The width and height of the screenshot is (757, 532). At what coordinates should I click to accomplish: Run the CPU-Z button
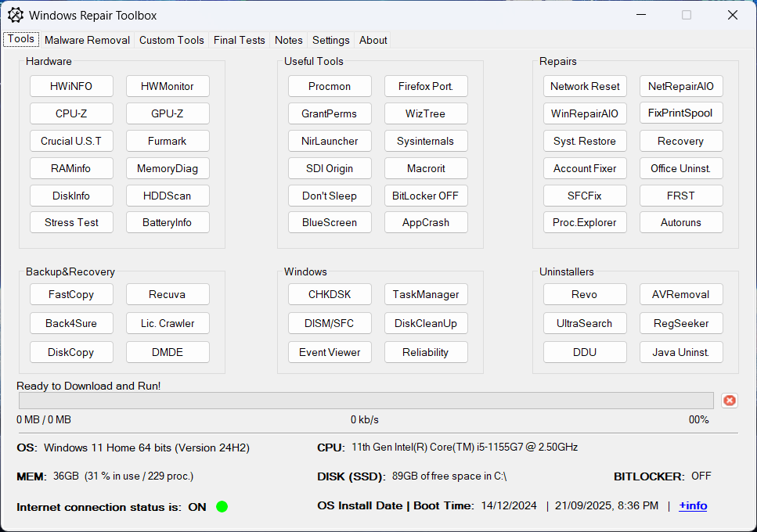(x=71, y=113)
